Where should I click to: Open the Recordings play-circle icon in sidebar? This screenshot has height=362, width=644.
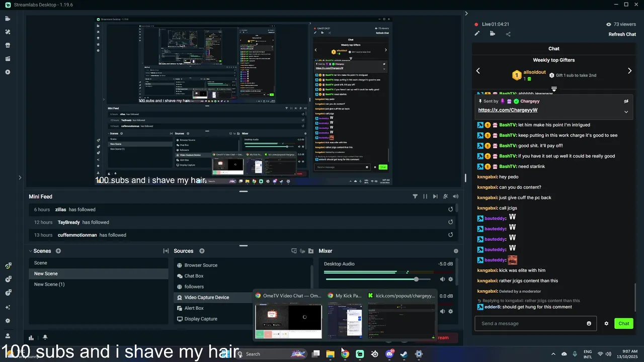(8, 72)
